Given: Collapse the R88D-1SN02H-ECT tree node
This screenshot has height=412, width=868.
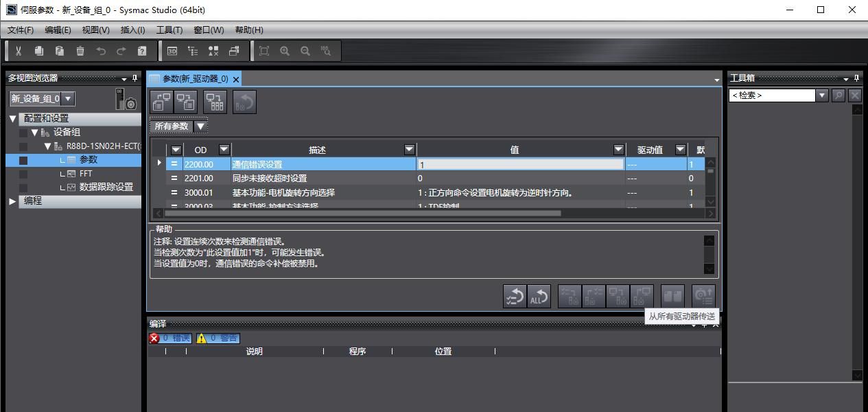Looking at the screenshot, I should pyautogui.click(x=47, y=146).
